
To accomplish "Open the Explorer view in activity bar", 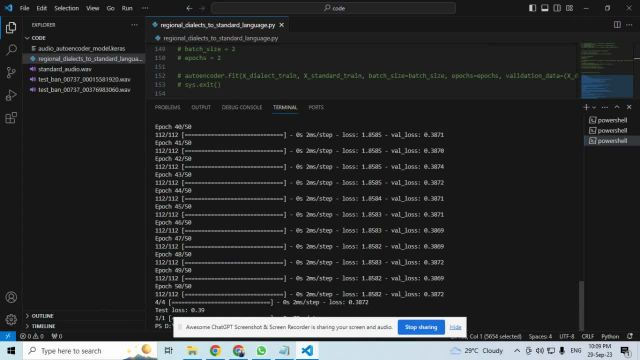I will coord(11,27).
